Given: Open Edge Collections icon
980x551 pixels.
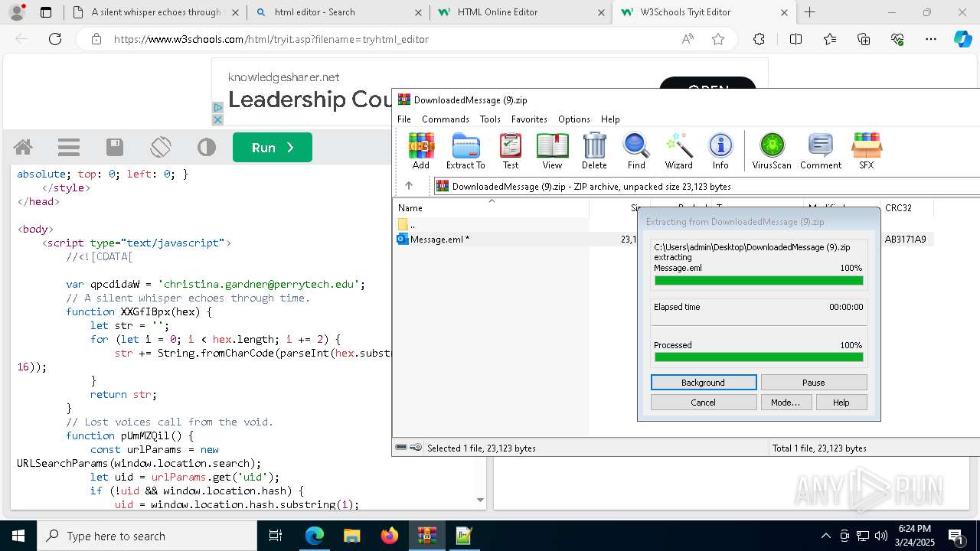Looking at the screenshot, I should click(x=864, y=39).
